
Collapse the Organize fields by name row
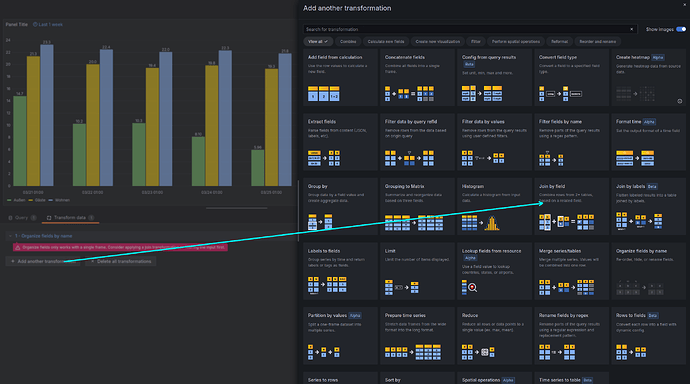10,236
